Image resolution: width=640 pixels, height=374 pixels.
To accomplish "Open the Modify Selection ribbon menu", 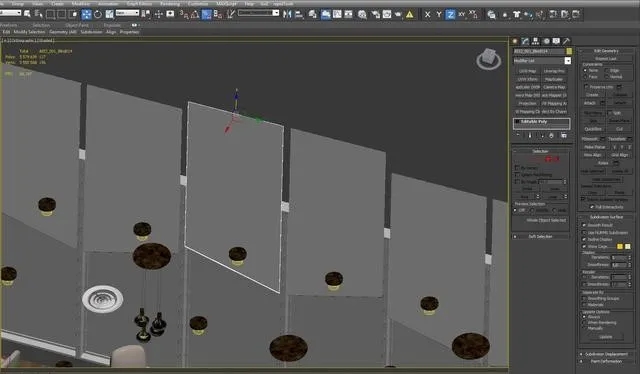I will pos(29,32).
